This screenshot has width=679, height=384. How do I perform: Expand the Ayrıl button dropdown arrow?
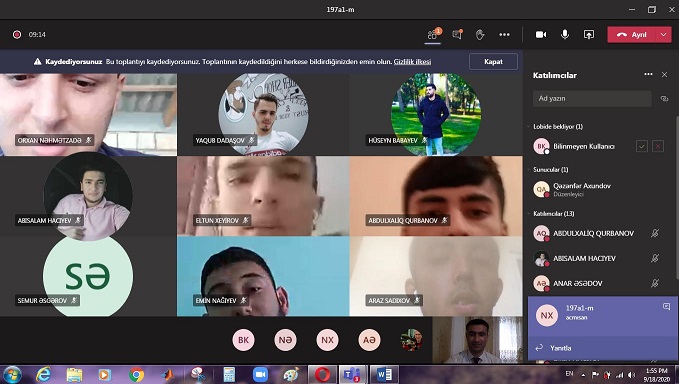[x=663, y=35]
